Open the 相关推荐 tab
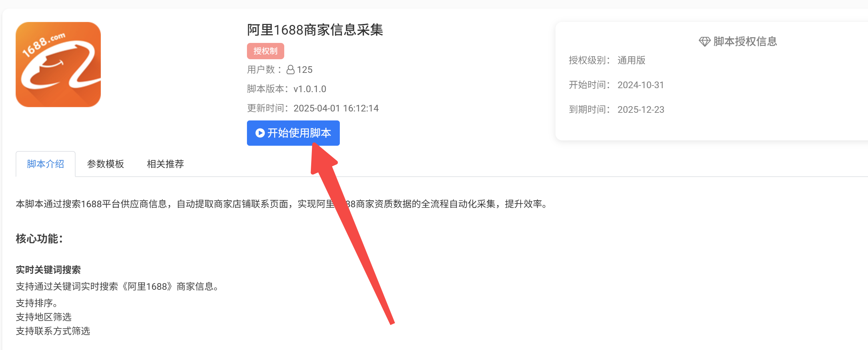This screenshot has height=350, width=868. [x=165, y=164]
